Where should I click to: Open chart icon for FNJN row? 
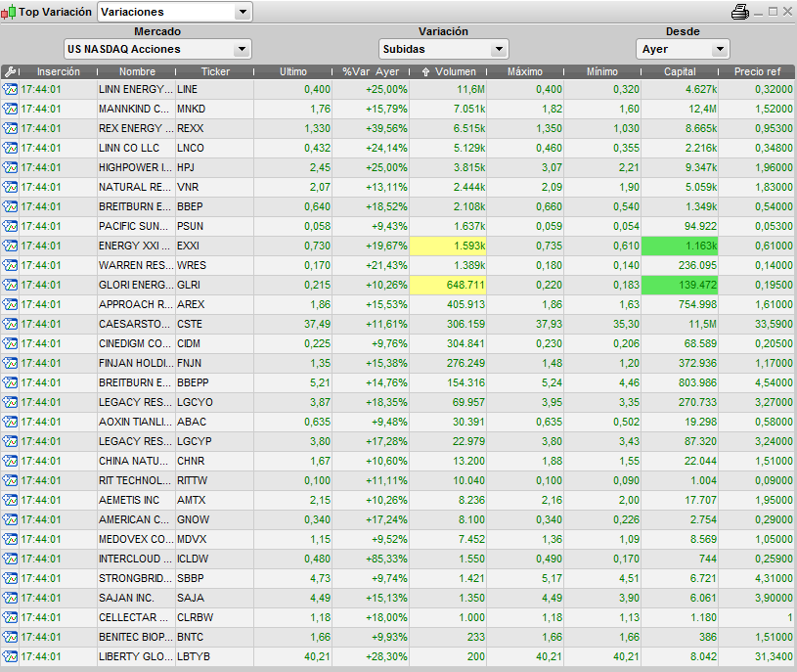pyautogui.click(x=10, y=364)
